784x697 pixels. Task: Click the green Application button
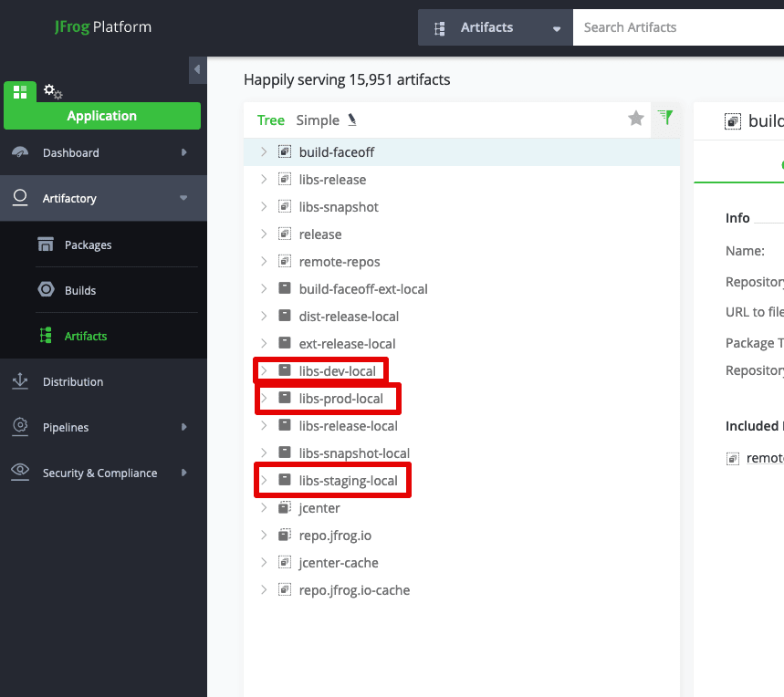point(102,116)
